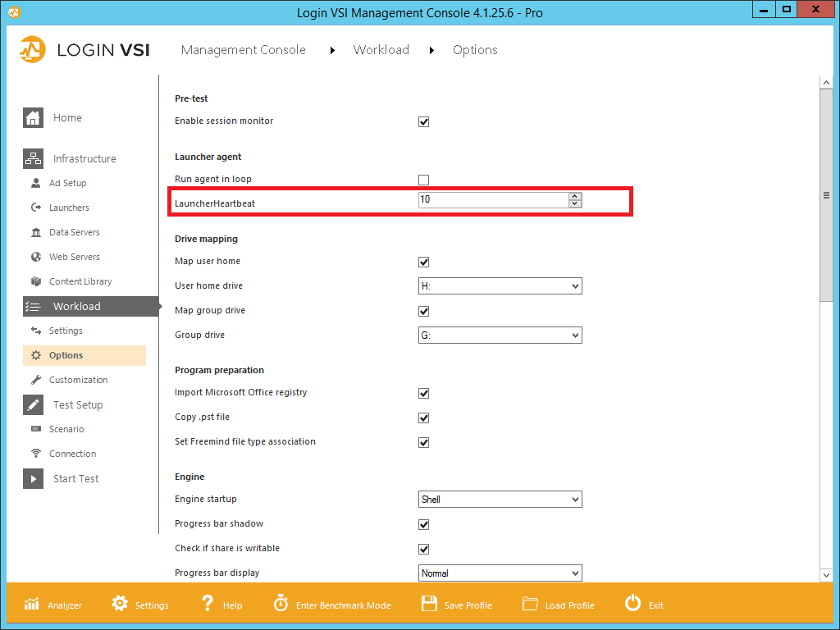
Task: Click the Login VSI logo icon
Action: pos(33,49)
